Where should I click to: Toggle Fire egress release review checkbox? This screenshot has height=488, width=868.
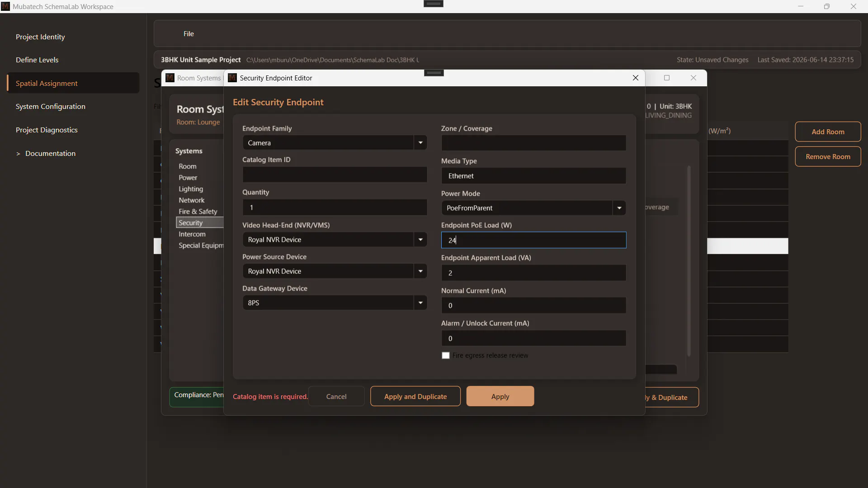pos(446,356)
